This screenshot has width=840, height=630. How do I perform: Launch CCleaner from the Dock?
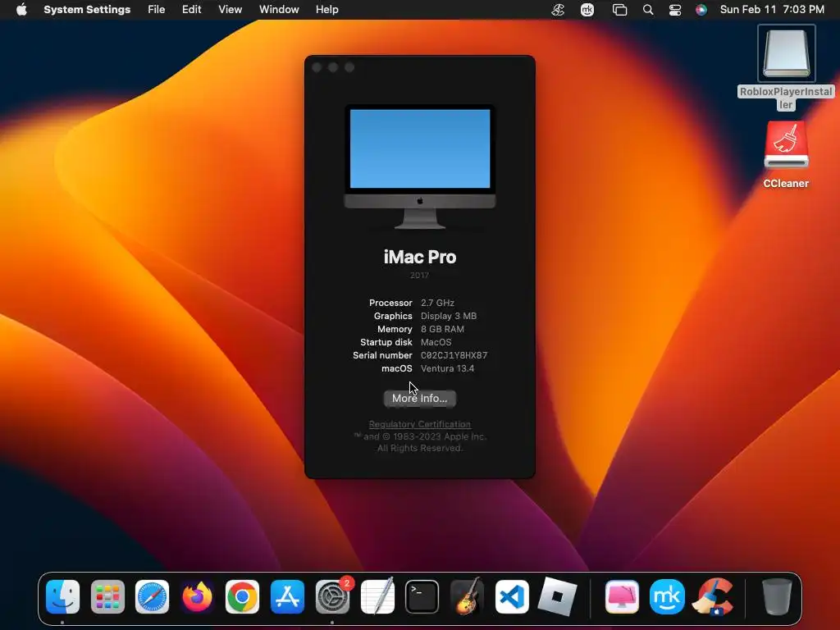713,596
